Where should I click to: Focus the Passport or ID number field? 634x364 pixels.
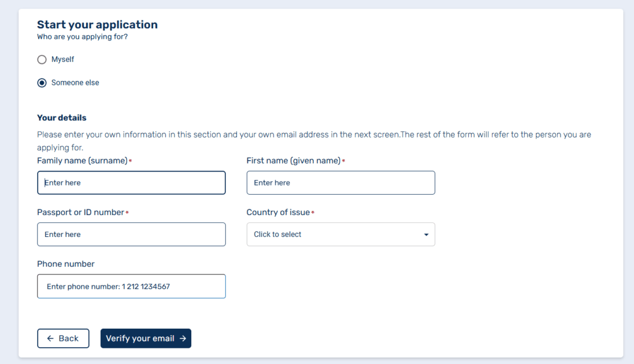(131, 234)
